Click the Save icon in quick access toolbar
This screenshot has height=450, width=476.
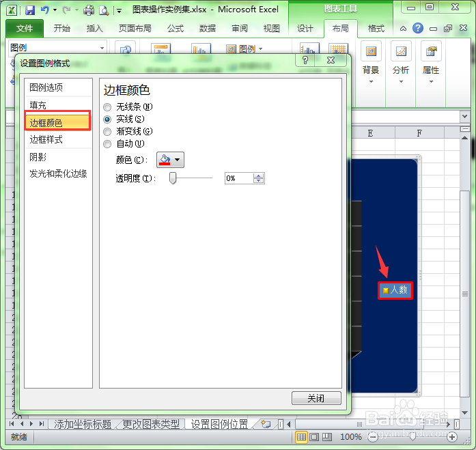(30, 10)
